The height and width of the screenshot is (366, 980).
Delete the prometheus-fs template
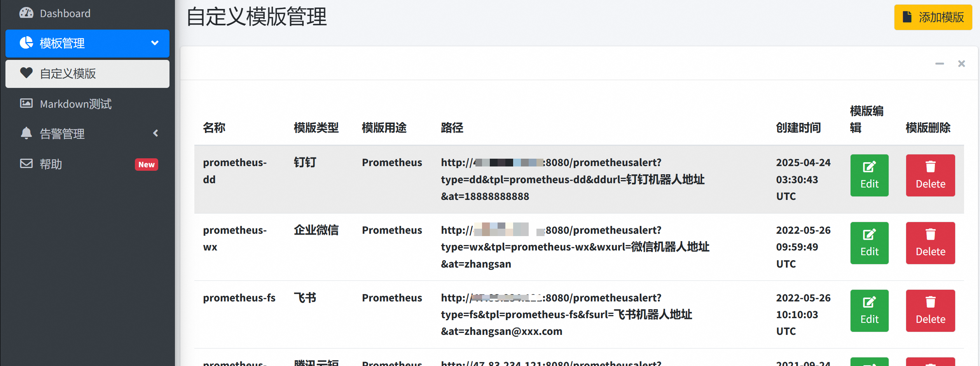click(930, 311)
